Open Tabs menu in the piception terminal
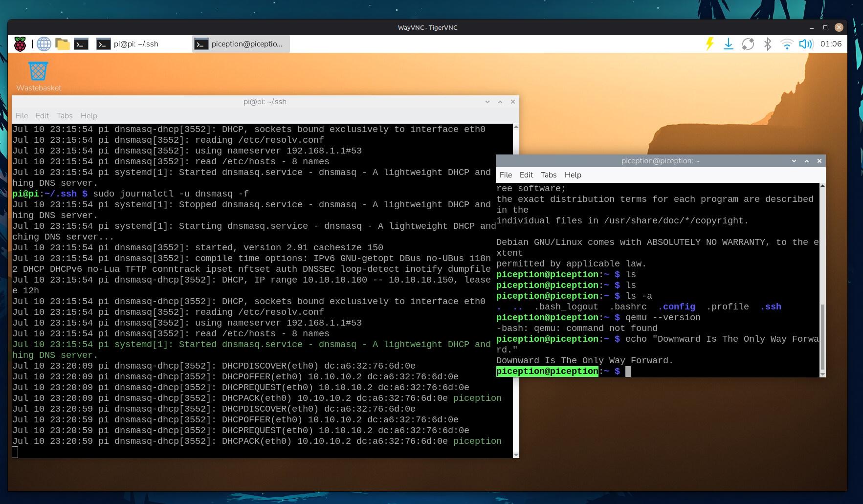The image size is (863, 504). (549, 175)
